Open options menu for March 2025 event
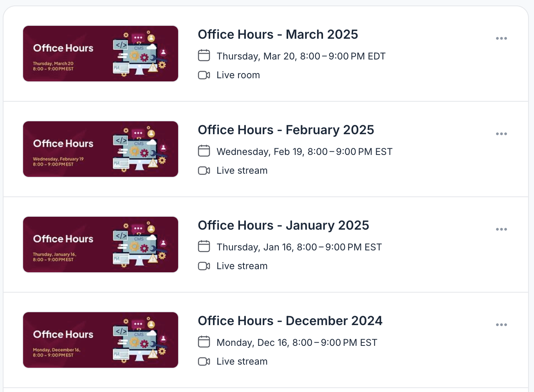Viewport: 534px width, 392px height. point(502,38)
